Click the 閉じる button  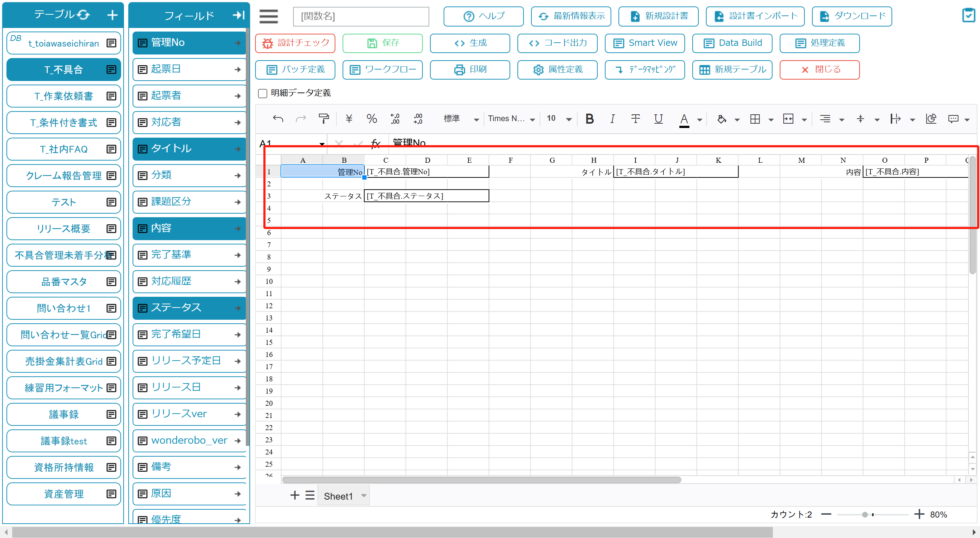point(819,70)
